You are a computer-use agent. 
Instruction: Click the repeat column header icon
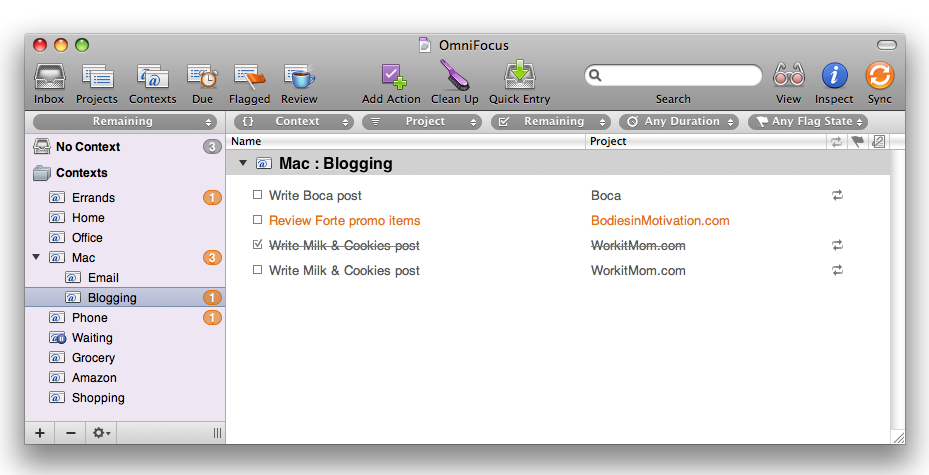pos(837,142)
